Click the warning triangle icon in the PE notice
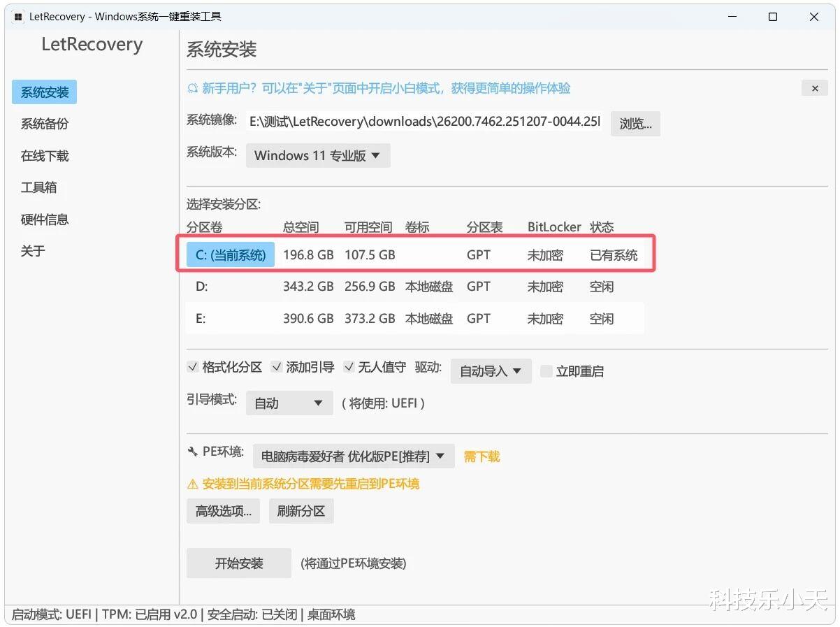840x627 pixels. (x=193, y=484)
